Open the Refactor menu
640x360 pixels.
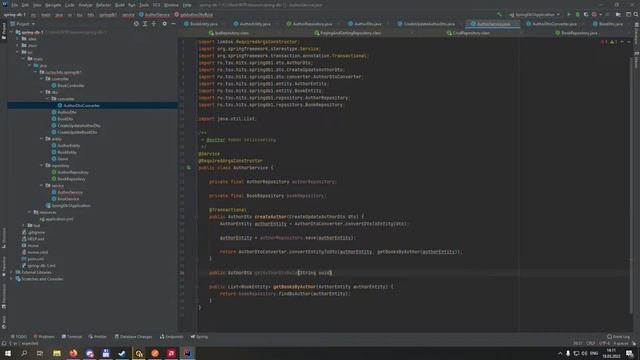tap(103, 5)
